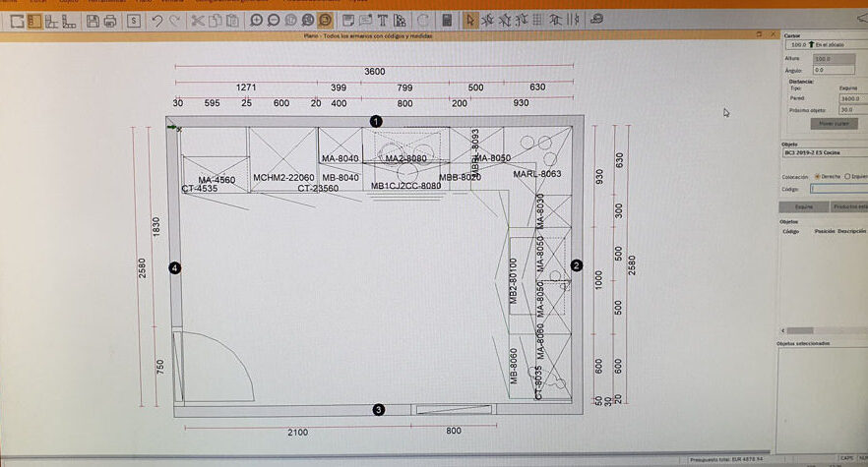Toggle the grid icon in toolbar
Image resolution: width=868 pixels, height=467 pixels.
coord(537,21)
